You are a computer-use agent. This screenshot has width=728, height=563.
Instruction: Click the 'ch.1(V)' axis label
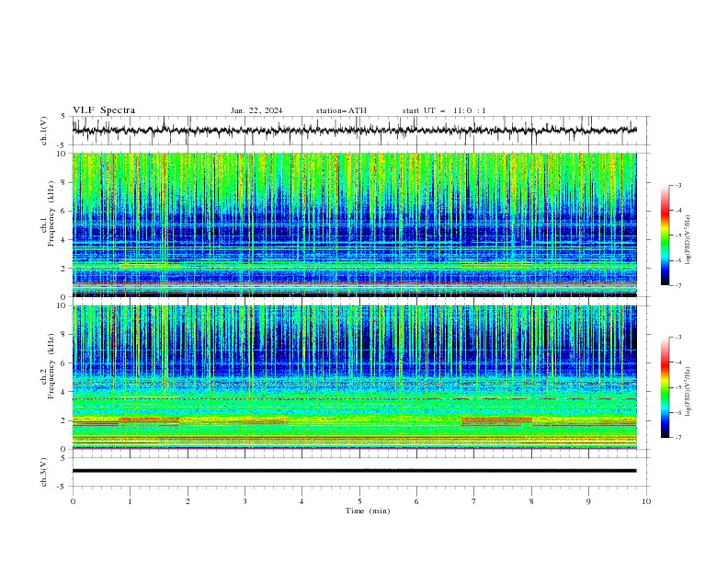44,131
